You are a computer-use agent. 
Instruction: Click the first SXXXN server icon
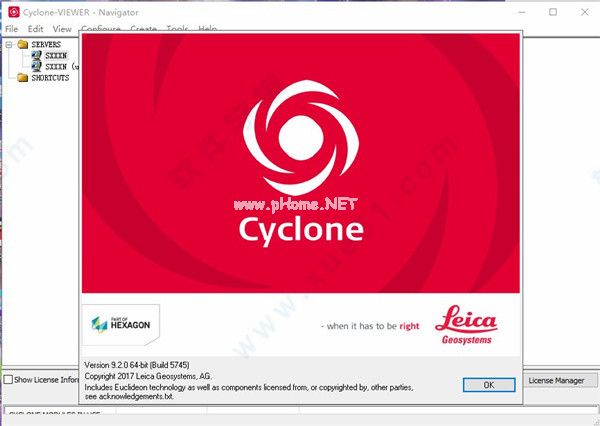tap(37, 55)
